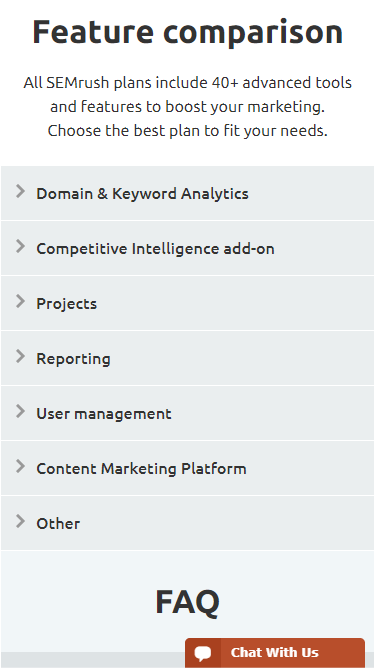The height and width of the screenshot is (668, 375).
Task: Click the arrow icon beside Content Marketing Platform
Action: click(20, 466)
